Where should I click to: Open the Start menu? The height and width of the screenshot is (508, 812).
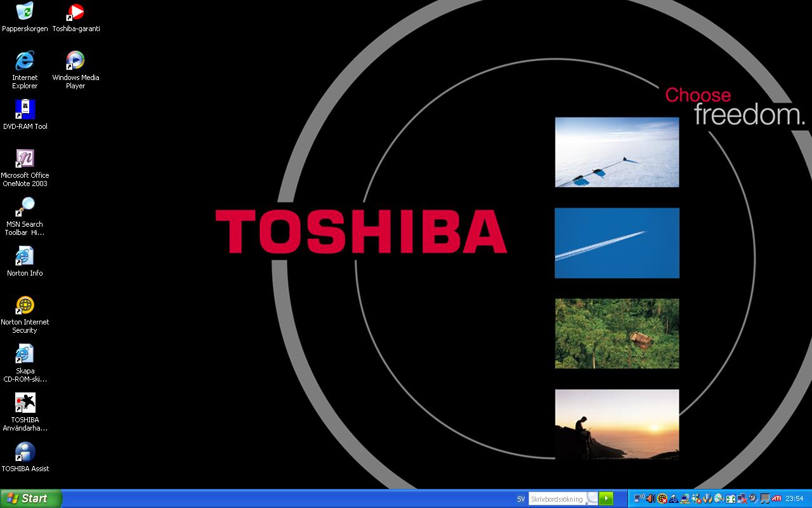click(x=31, y=498)
